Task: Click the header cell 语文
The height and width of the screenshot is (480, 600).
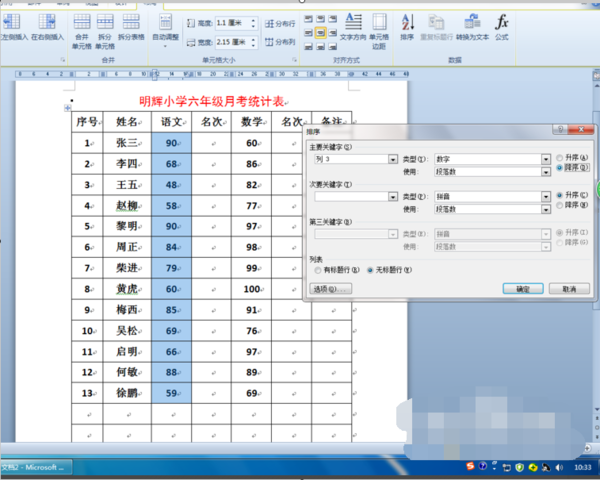Action: pos(171,122)
